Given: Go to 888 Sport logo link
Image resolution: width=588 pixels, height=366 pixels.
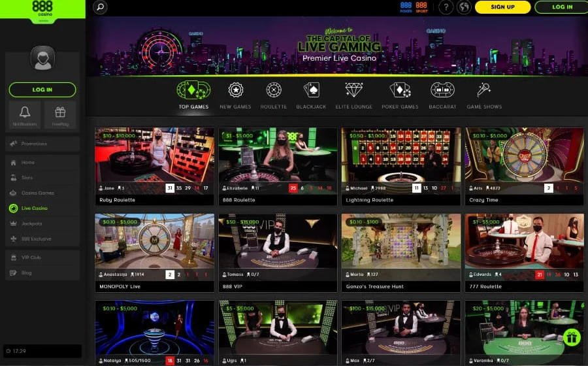Looking at the screenshot, I should pos(421,7).
